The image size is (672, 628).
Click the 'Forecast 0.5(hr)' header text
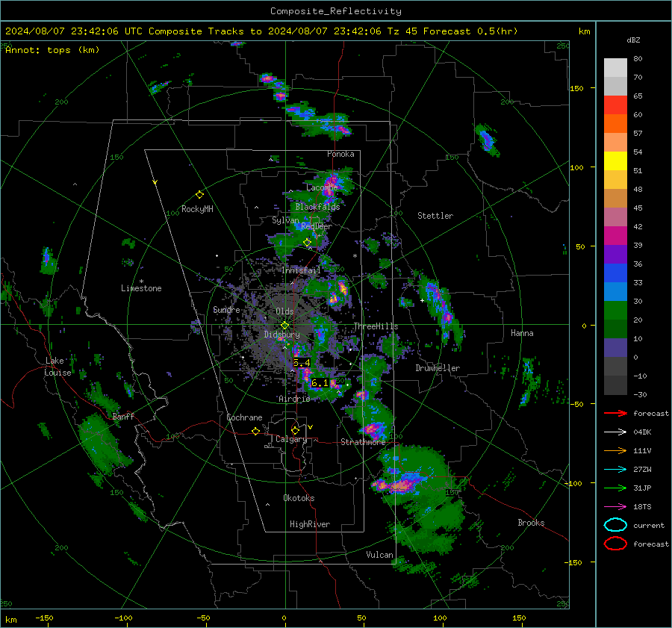[470, 31]
